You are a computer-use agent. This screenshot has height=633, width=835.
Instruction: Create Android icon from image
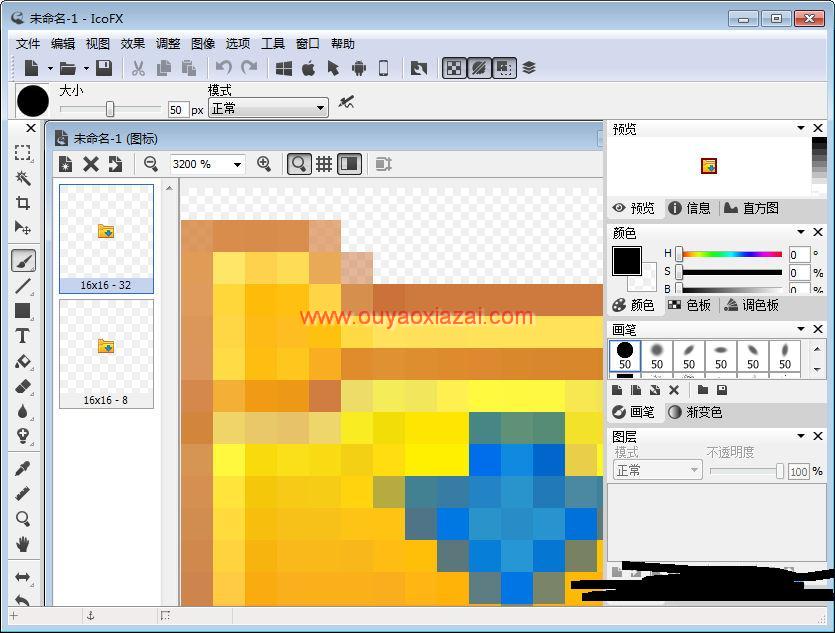pyautogui.click(x=359, y=68)
